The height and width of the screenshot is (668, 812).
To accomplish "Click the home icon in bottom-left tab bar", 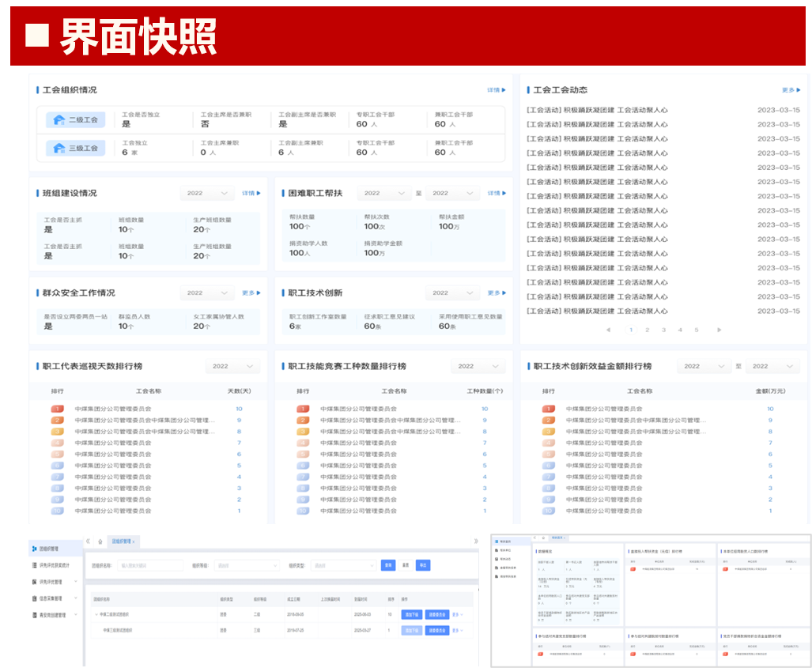I will coord(100,542).
